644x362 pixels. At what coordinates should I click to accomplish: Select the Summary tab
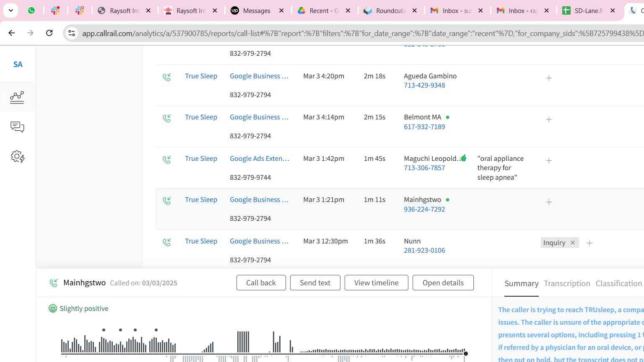(x=521, y=284)
